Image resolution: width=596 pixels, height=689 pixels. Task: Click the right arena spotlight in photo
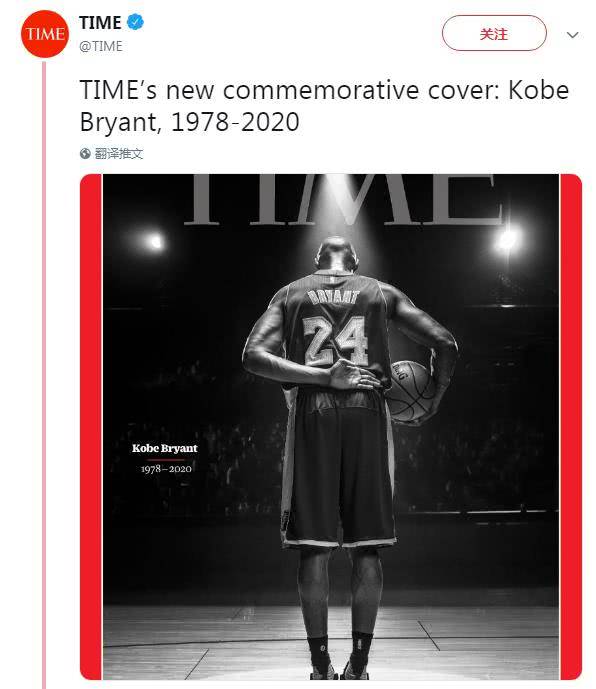[x=507, y=240]
